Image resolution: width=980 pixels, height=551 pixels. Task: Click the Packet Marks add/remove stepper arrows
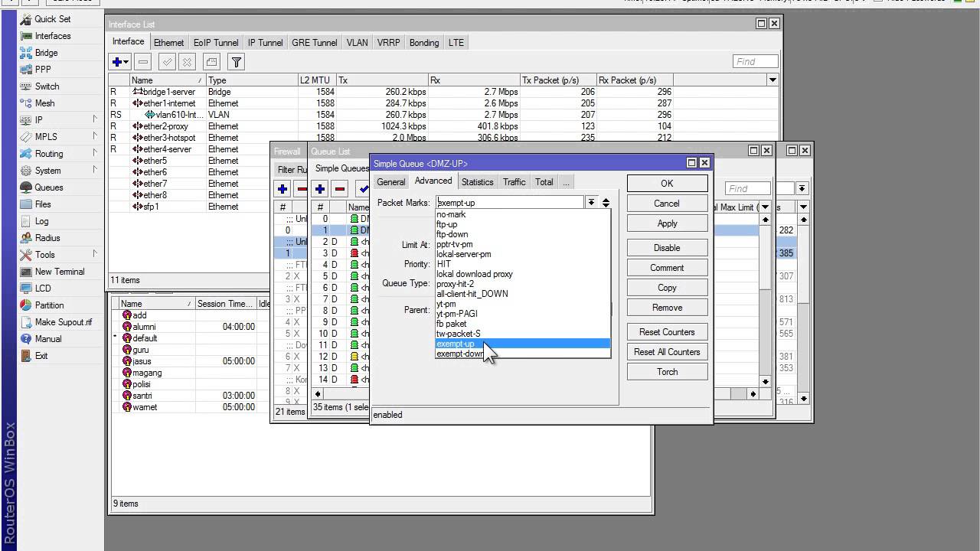pos(606,203)
